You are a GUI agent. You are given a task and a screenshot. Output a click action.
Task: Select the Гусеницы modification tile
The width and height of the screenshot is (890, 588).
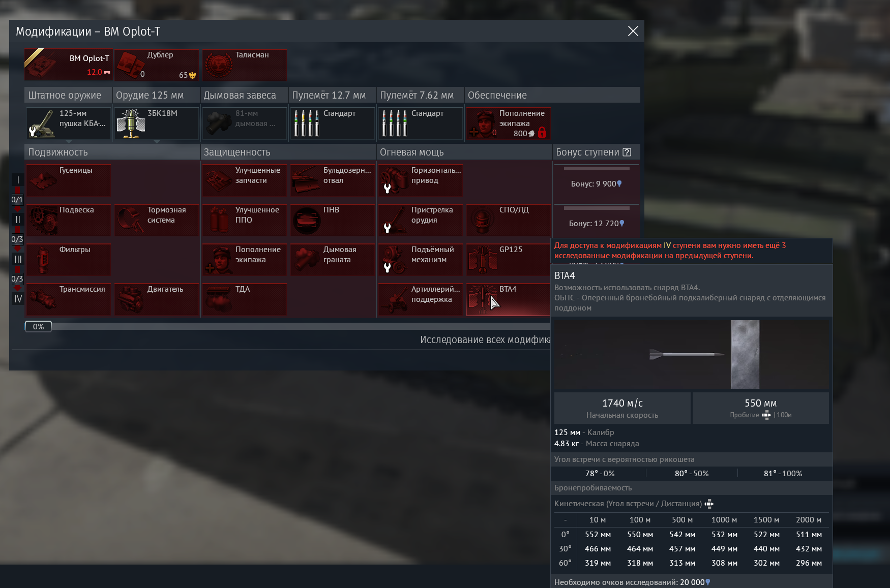68,180
